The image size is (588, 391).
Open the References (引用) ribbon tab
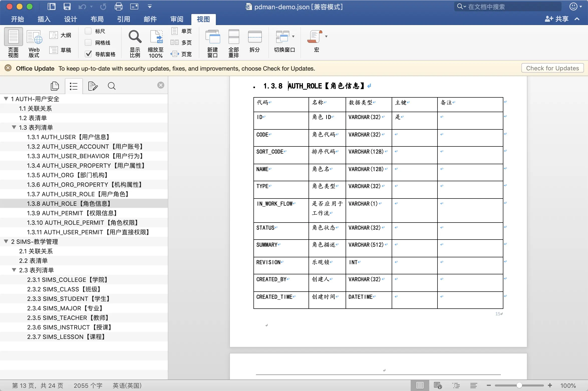[124, 19]
